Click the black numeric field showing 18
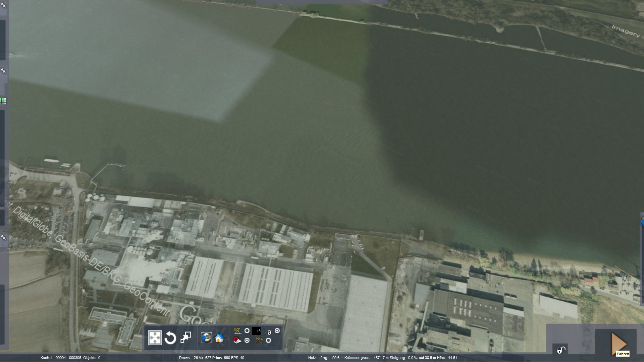 pos(257,331)
